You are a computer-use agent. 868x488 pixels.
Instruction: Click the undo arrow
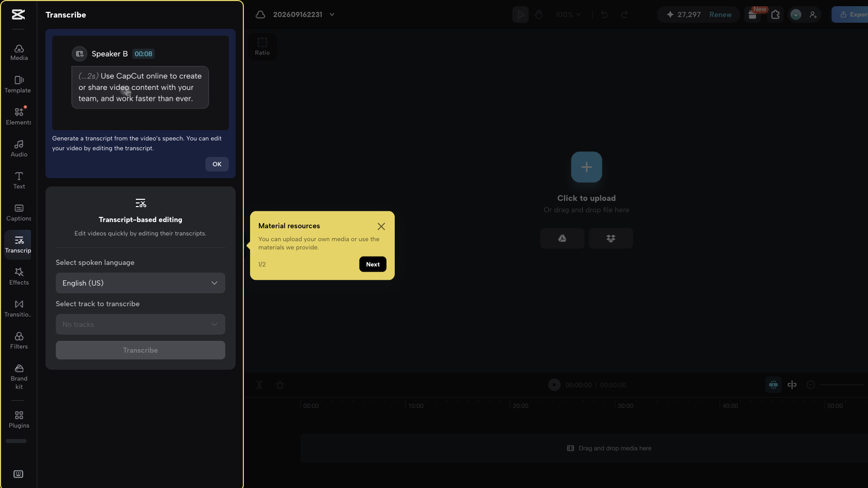coord(604,14)
